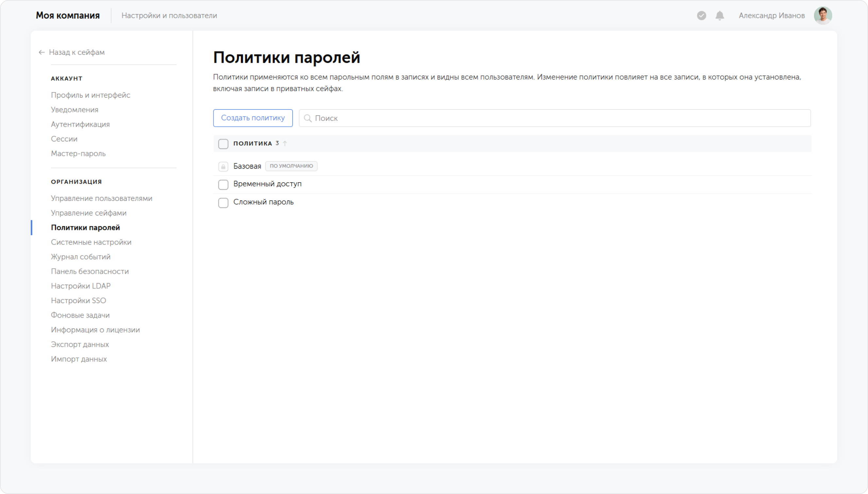
Task: Click the Моя компания logo title
Action: (68, 16)
